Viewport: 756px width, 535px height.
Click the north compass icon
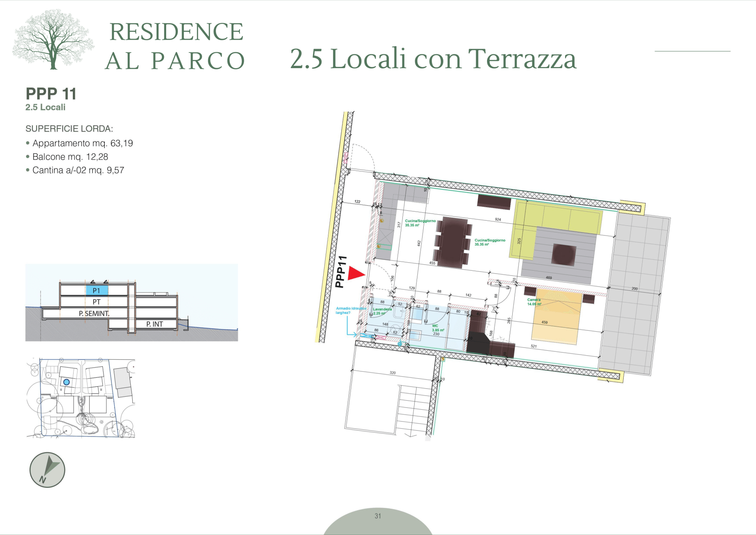(47, 470)
